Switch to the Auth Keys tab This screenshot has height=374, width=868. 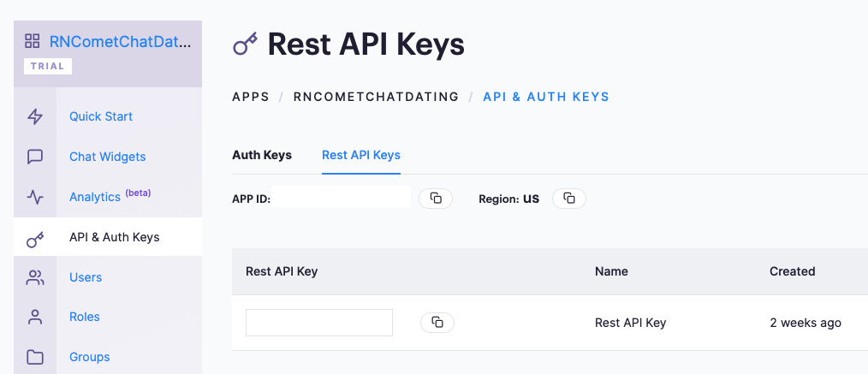click(x=262, y=155)
